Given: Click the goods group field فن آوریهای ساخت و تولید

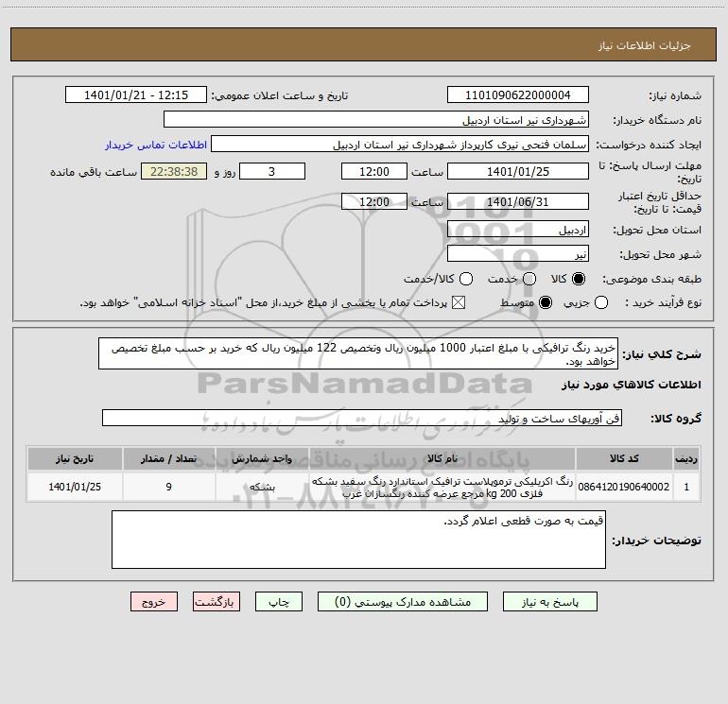Looking at the screenshot, I should point(362,418).
